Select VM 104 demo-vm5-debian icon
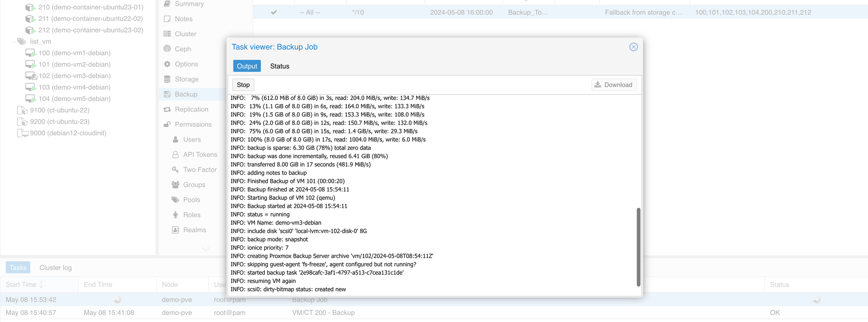The image size is (868, 322). tap(30, 99)
